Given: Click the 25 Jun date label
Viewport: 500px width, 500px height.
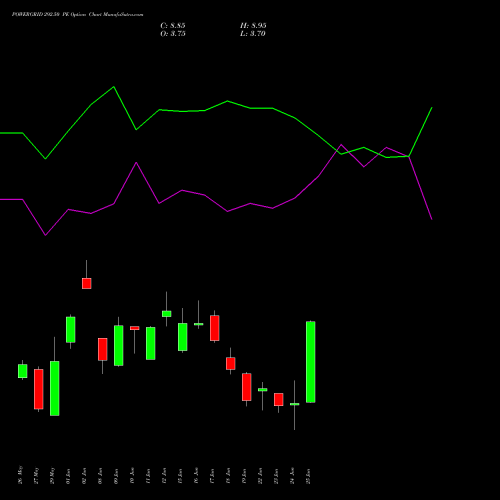Looking at the screenshot, I should (309, 476).
